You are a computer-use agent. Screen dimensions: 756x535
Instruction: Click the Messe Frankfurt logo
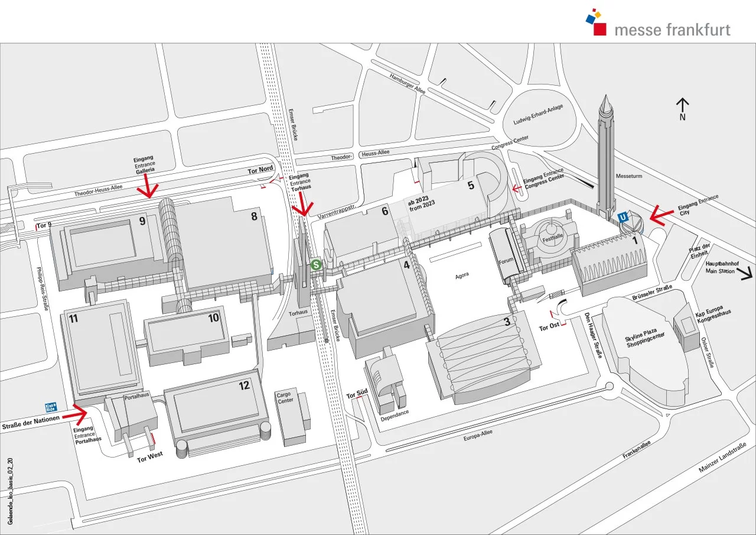coord(658,24)
